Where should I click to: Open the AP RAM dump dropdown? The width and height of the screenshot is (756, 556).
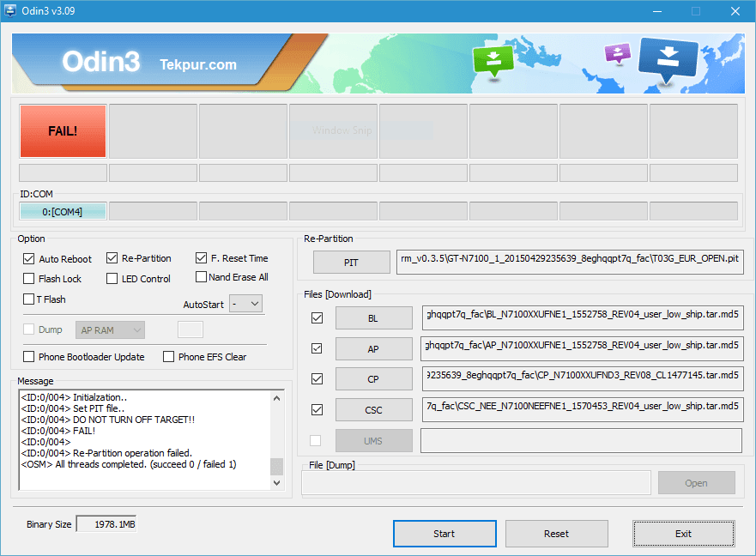coord(110,330)
